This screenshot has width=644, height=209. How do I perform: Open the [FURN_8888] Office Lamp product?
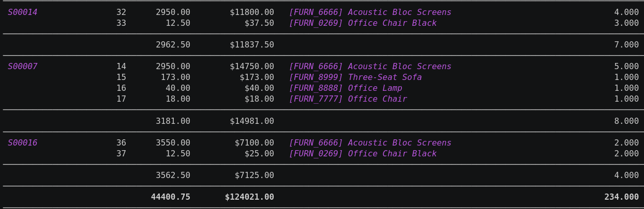coord(345,88)
